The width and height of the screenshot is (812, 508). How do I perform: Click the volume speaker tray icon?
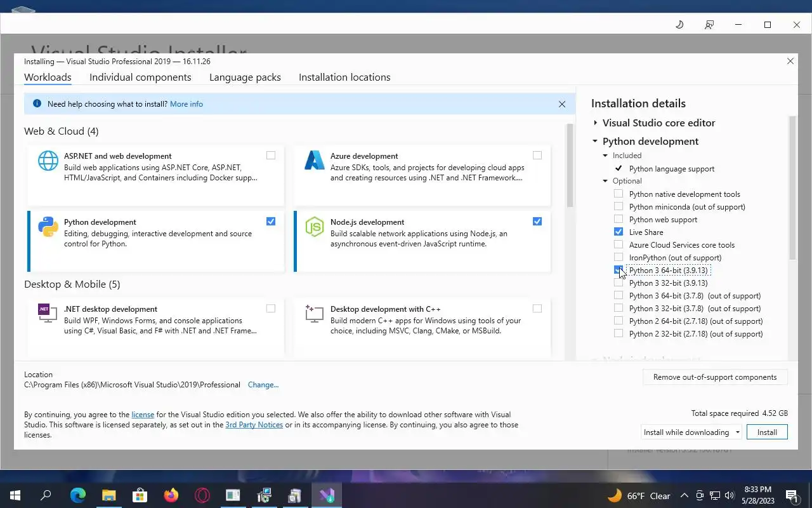pos(730,495)
